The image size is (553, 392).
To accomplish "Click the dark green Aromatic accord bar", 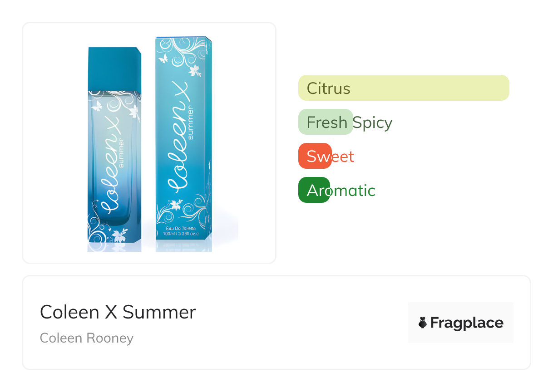I will [x=314, y=191].
